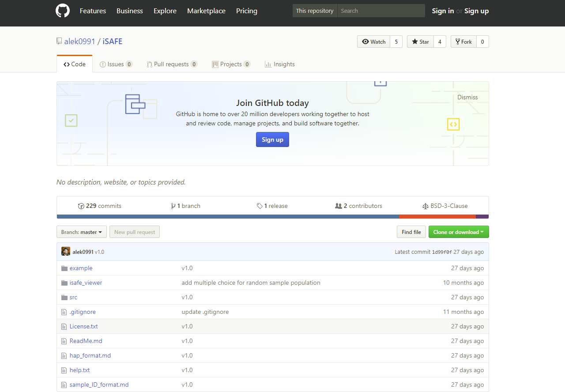Screen dimensions: 565x392
Task: Click the yellow code brackets icon in banner
Action: pyautogui.click(x=453, y=124)
